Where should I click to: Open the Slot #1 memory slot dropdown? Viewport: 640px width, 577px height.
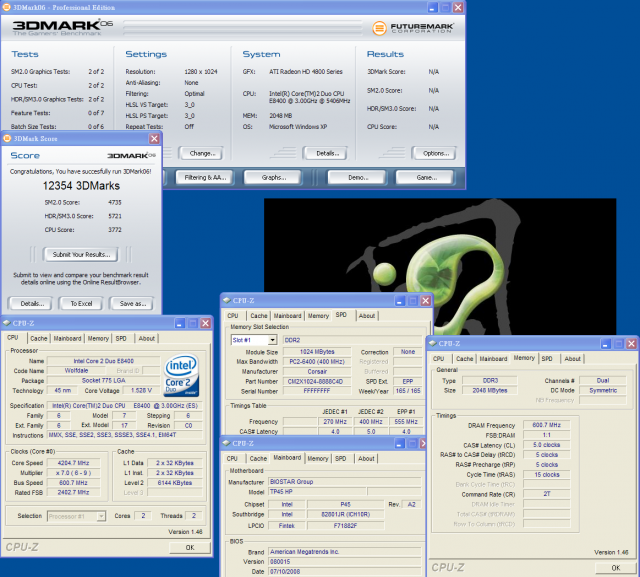pyautogui.click(x=273, y=340)
